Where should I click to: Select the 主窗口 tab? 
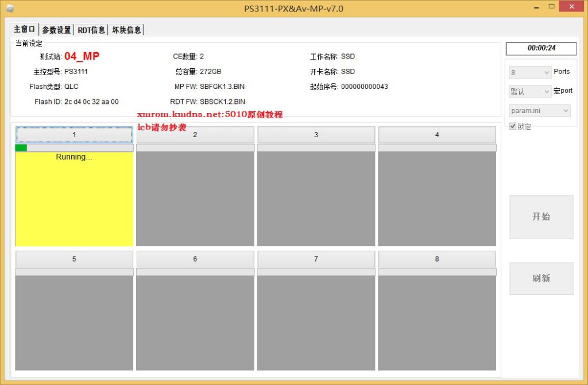point(25,29)
